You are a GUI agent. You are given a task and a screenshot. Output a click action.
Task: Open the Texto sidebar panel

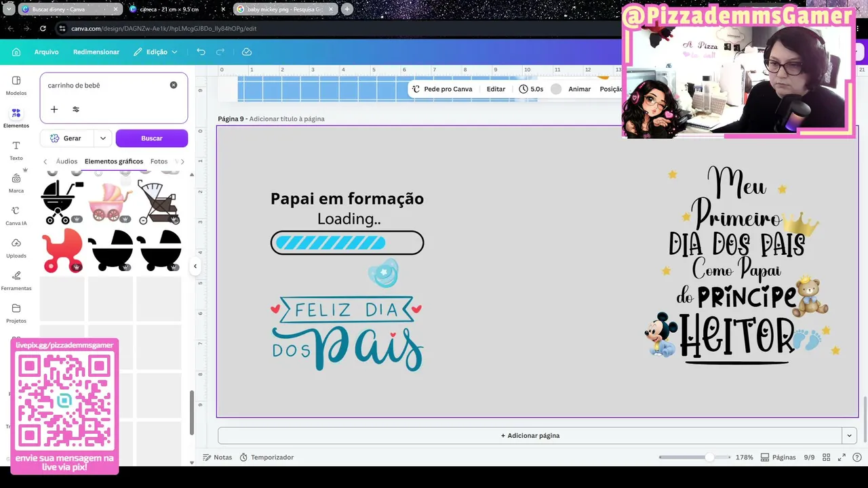(16, 150)
